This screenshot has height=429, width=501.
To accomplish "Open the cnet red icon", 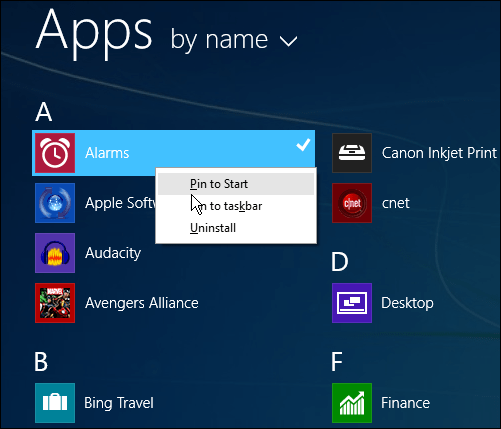I will [x=352, y=203].
